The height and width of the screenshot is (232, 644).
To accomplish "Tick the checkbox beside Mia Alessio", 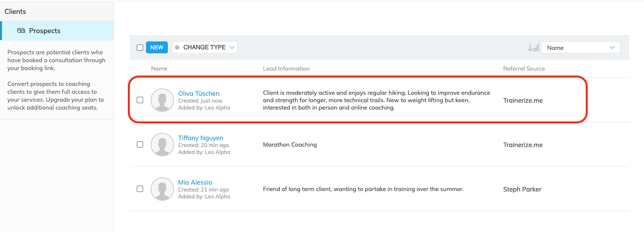I will 140,189.
